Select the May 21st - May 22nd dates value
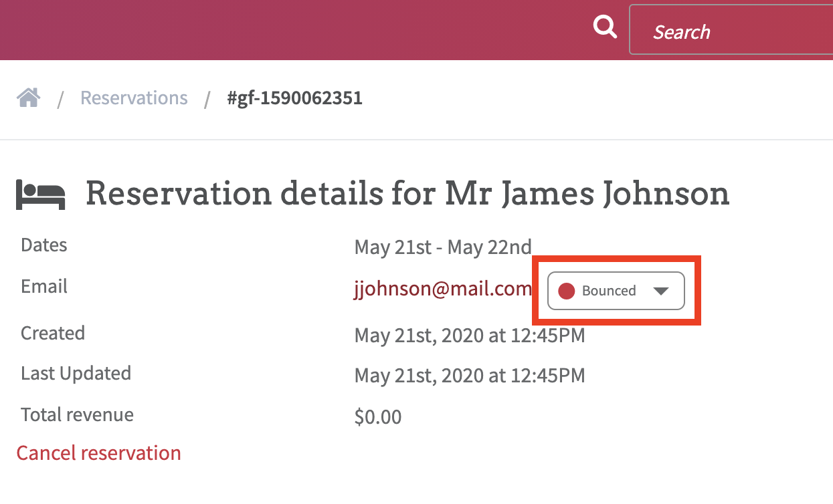833x504 pixels. [x=443, y=247]
